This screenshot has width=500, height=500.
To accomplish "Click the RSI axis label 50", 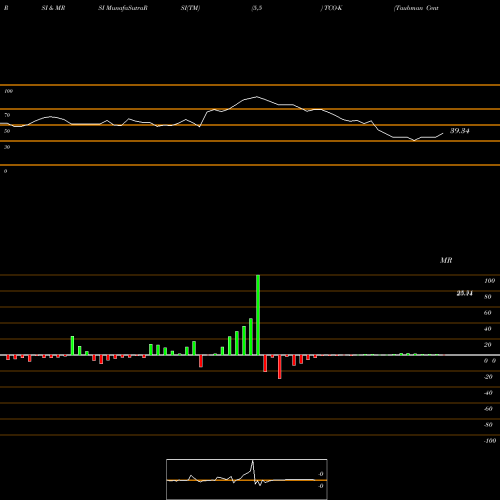I will coord(7,131).
